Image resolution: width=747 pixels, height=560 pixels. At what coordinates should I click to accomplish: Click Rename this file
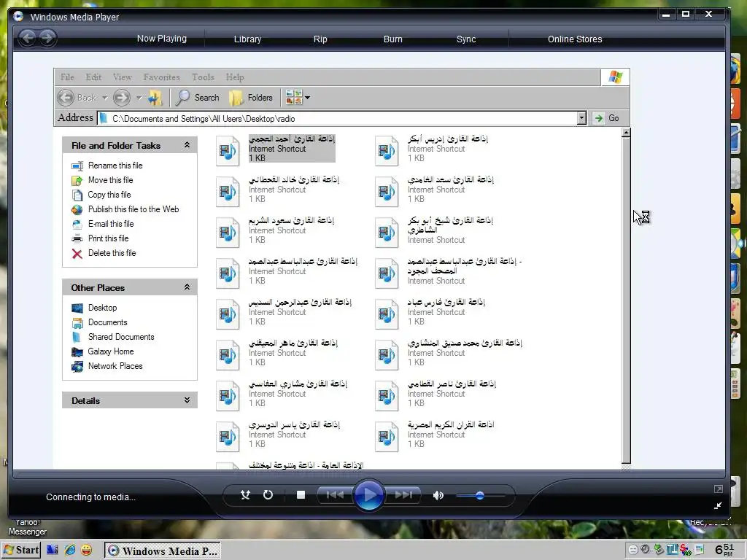point(115,166)
